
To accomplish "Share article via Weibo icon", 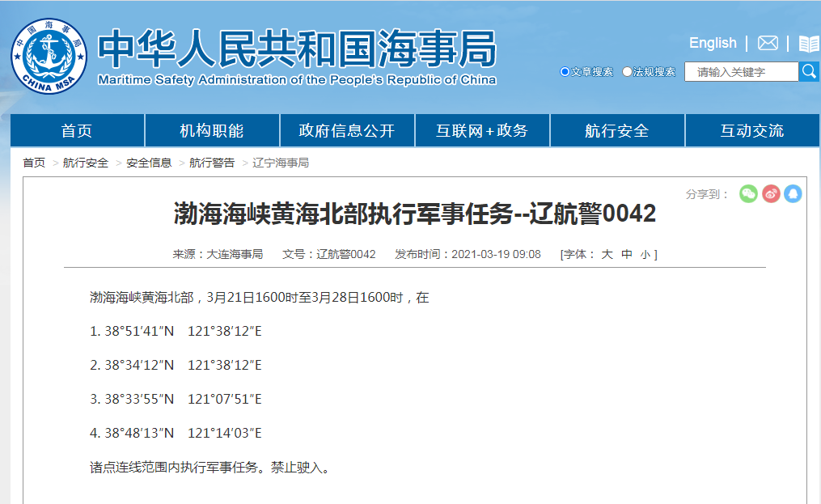I will [x=771, y=194].
